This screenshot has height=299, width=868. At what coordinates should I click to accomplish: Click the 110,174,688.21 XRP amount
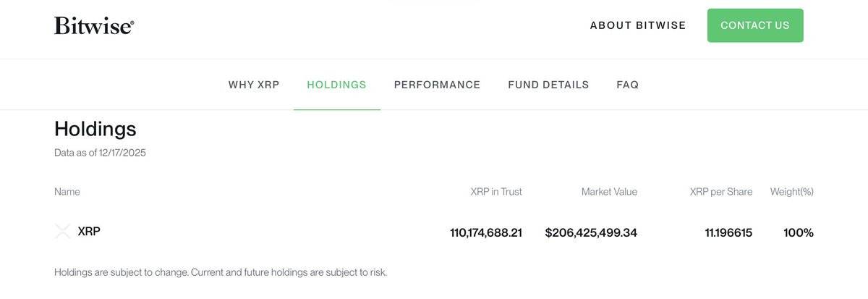(486, 233)
